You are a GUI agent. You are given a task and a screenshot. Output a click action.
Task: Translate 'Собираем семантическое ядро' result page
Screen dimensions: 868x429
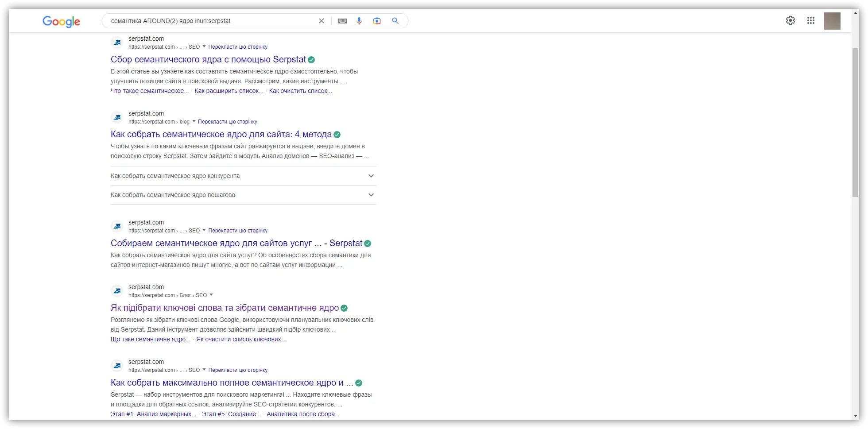pyautogui.click(x=238, y=231)
